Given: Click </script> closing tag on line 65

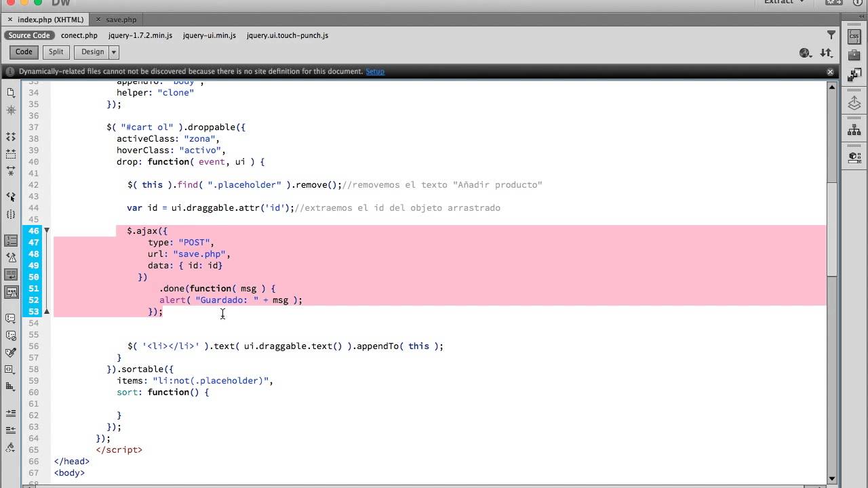Looking at the screenshot, I should click(119, 450).
